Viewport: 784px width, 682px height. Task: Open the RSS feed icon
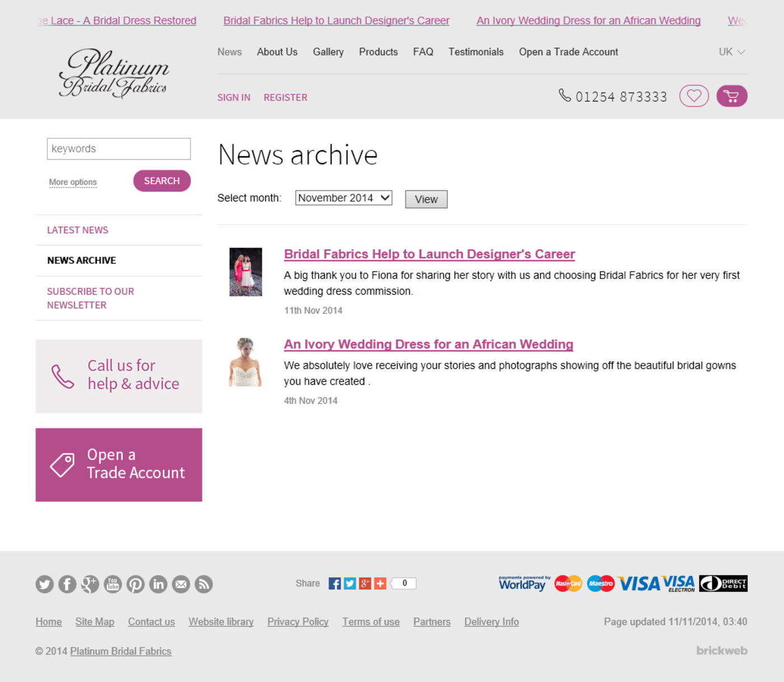(204, 584)
